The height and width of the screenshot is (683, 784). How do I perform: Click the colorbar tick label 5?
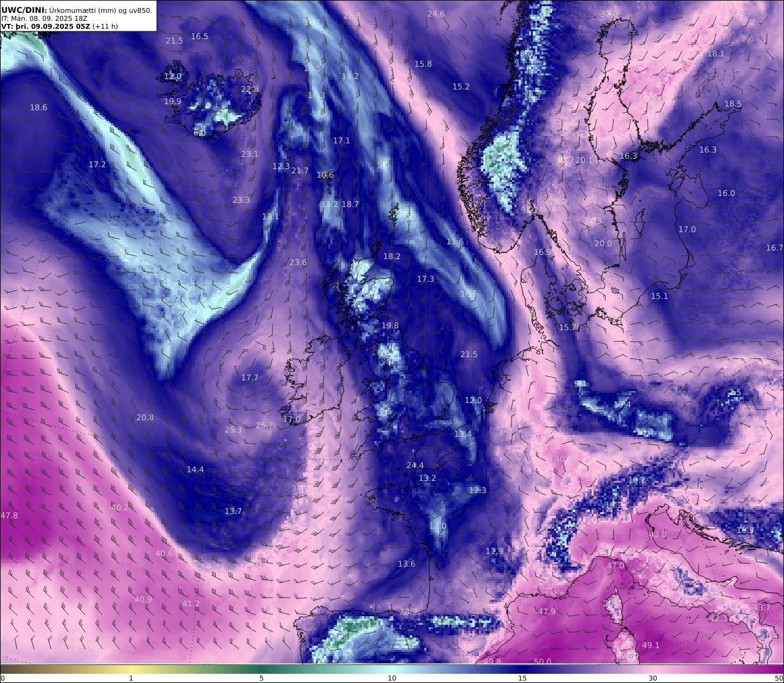(x=262, y=678)
